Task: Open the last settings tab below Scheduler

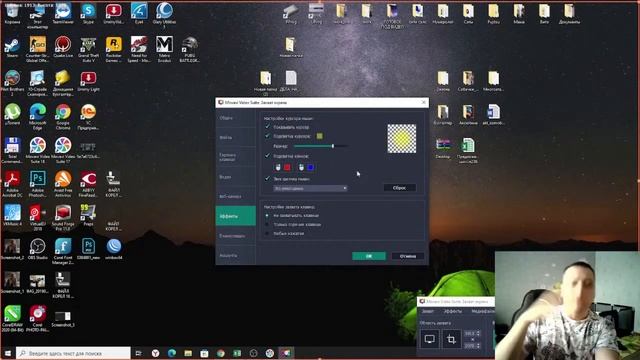Action: click(236, 256)
